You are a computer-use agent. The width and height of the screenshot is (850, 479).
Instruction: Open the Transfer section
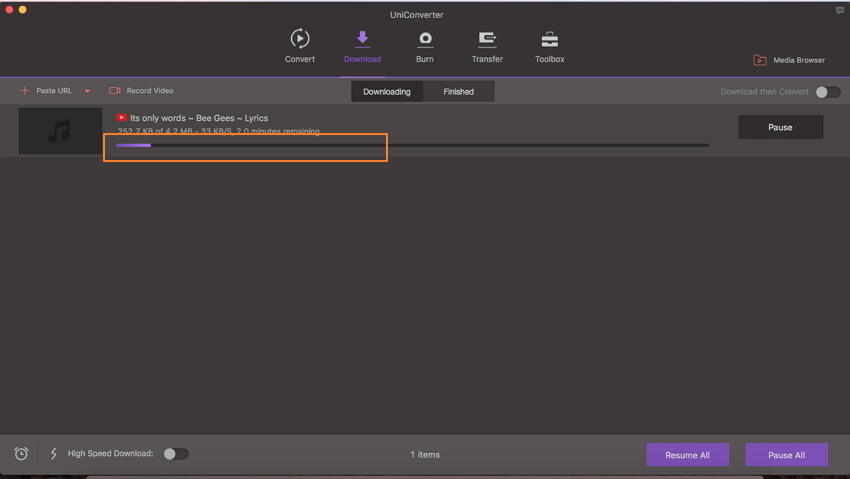pos(487,46)
